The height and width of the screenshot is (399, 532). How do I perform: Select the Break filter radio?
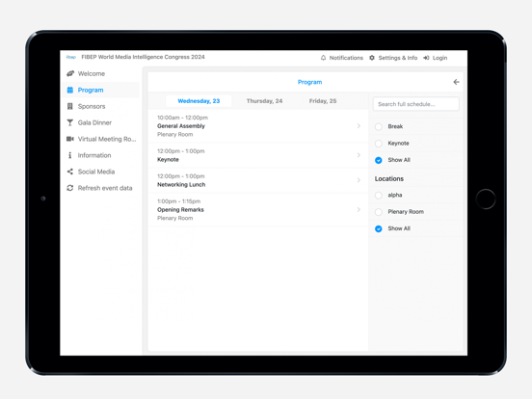379,127
